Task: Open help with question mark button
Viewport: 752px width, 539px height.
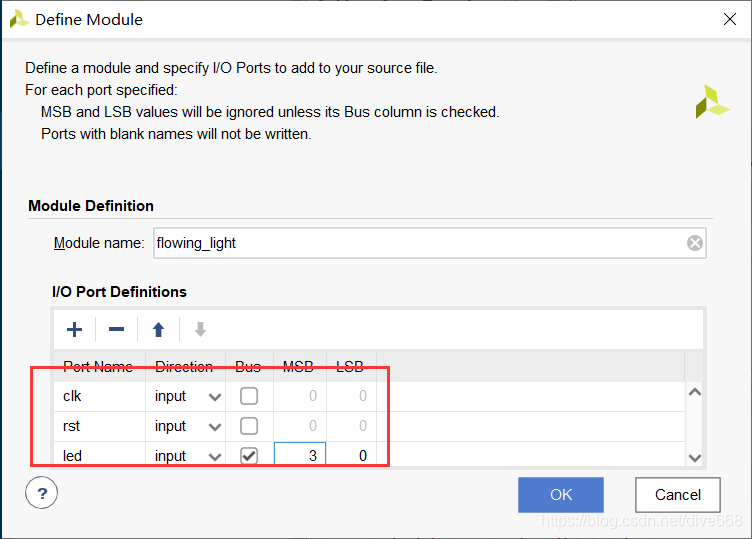Action: pyautogui.click(x=42, y=492)
